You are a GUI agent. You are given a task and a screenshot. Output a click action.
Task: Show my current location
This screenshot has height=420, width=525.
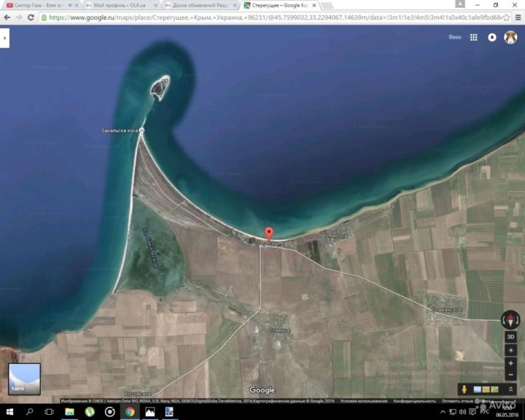click(510, 351)
